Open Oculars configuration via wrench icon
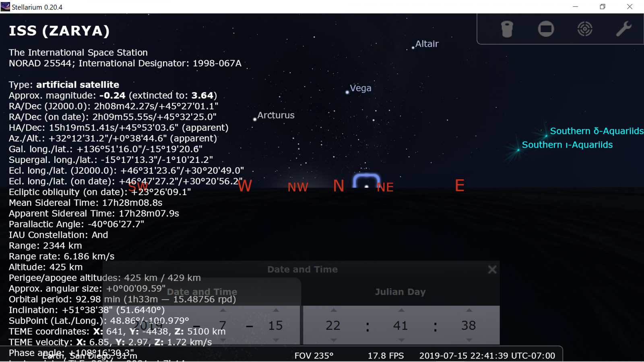The image size is (644, 362). [623, 29]
